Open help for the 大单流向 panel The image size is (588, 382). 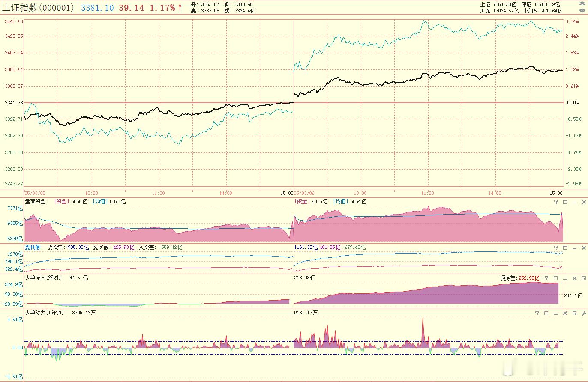coord(546,278)
